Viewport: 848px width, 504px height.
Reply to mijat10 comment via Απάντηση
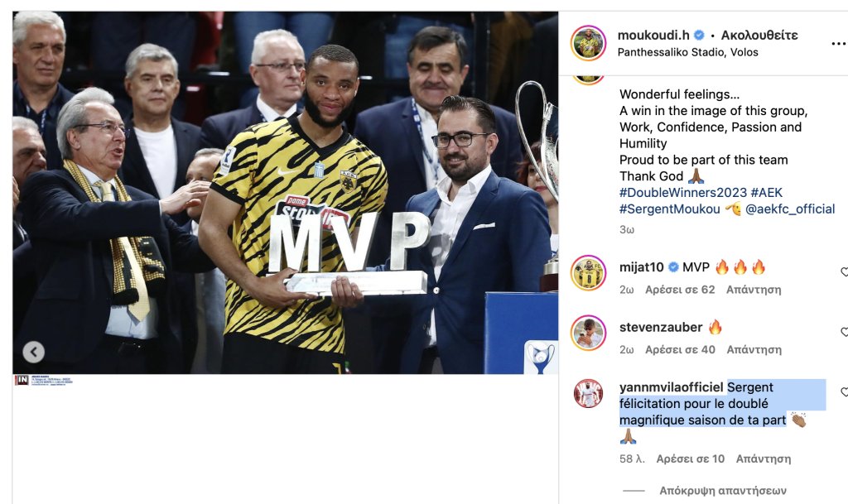(x=754, y=290)
